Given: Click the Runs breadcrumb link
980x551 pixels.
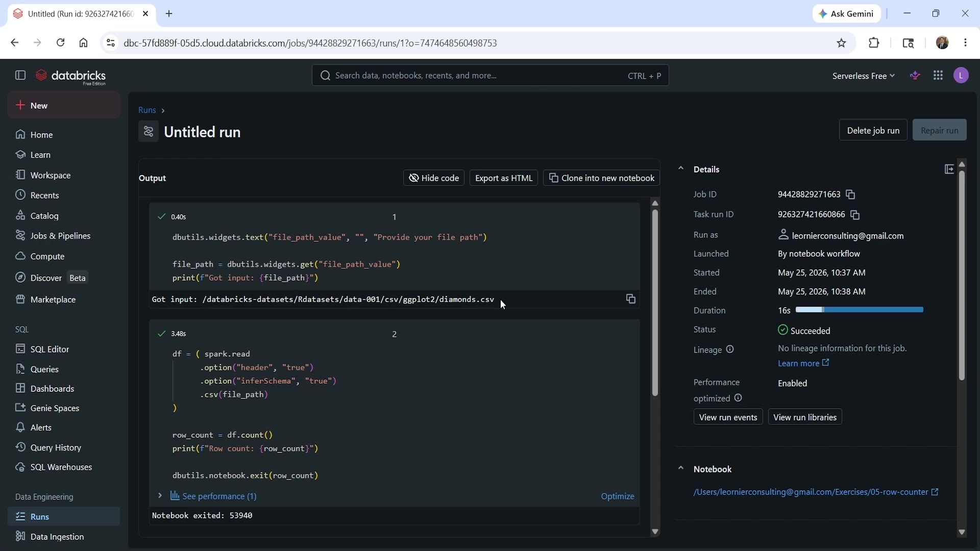Looking at the screenshot, I should (147, 110).
